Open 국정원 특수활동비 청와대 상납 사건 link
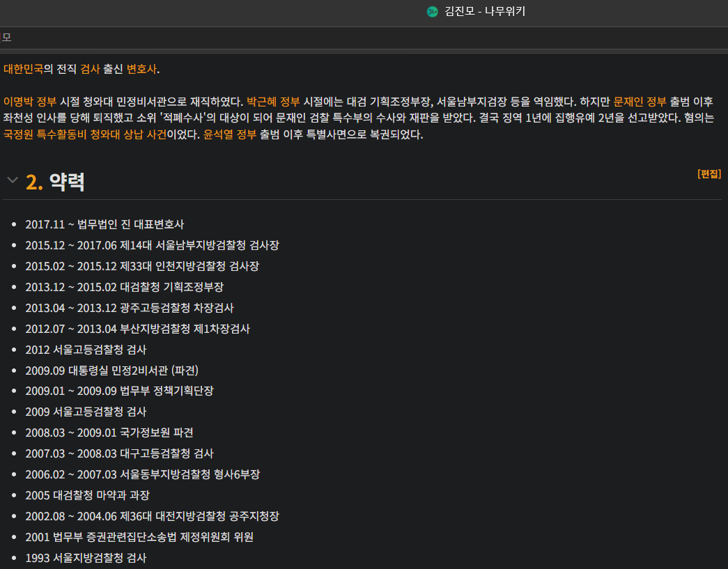The height and width of the screenshot is (569, 728). coord(85,134)
